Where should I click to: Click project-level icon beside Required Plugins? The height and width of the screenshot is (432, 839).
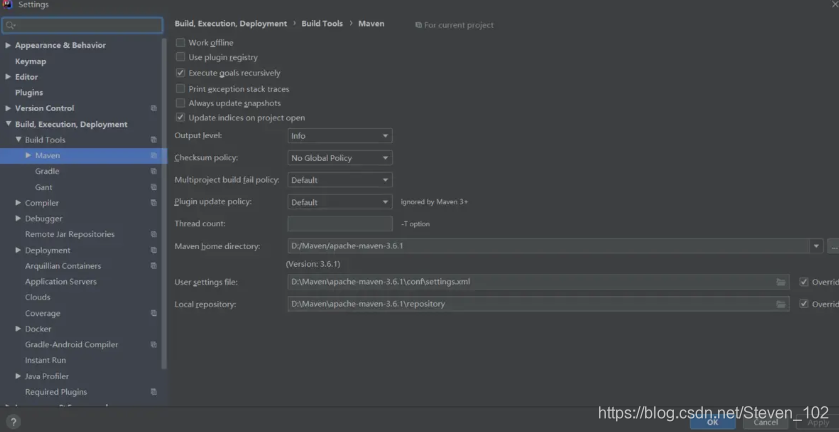point(154,392)
